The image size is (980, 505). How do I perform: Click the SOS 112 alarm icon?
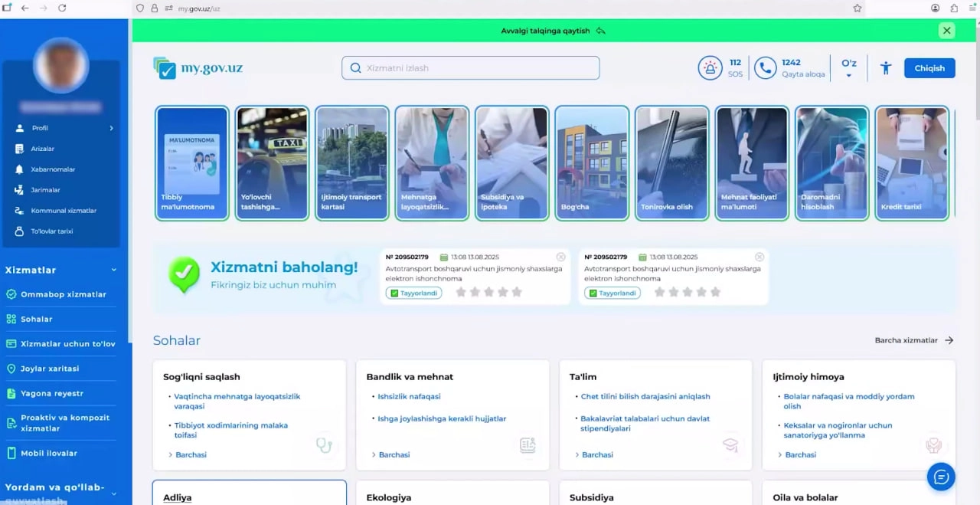[x=710, y=68]
